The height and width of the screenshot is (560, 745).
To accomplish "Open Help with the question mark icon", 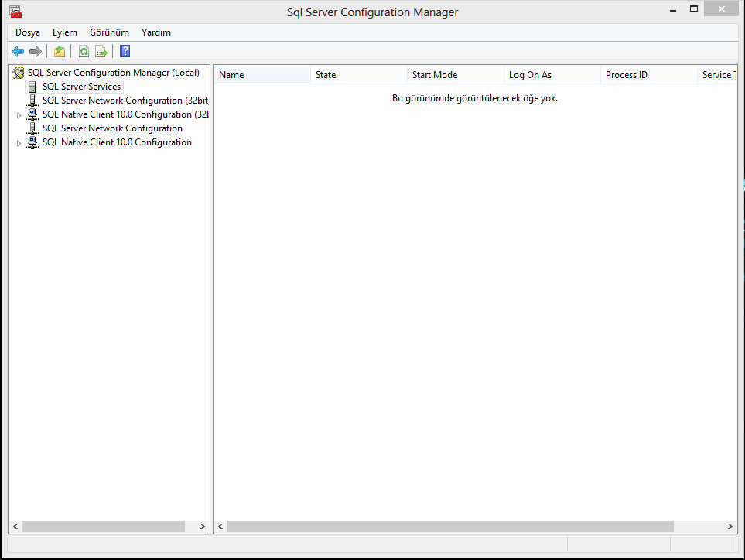I will [125, 52].
